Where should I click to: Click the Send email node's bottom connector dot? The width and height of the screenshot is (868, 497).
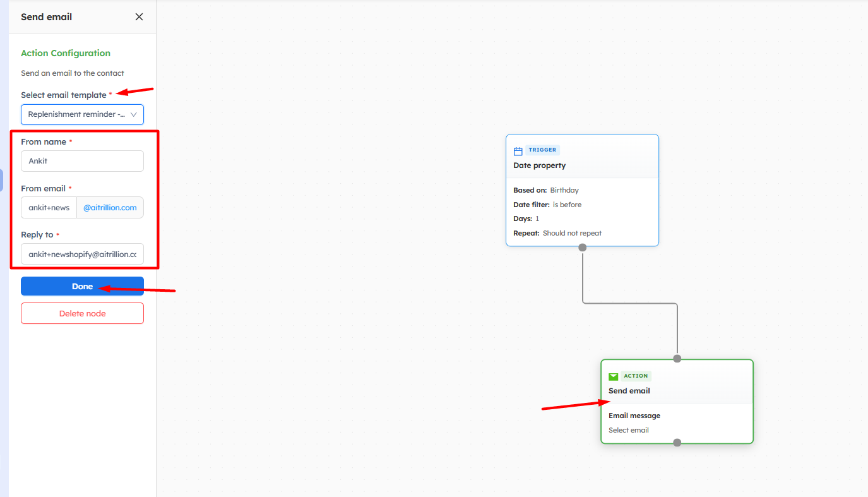[x=677, y=443]
